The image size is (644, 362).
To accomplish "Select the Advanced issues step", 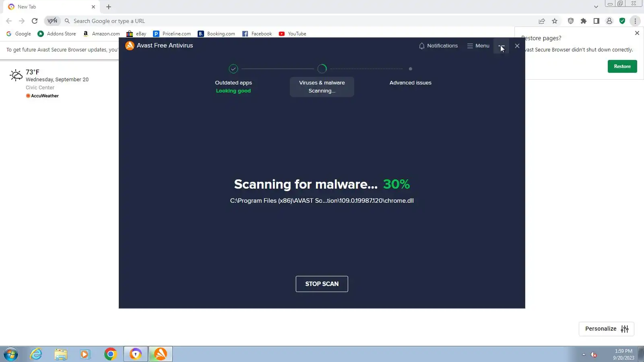I will pyautogui.click(x=410, y=83).
